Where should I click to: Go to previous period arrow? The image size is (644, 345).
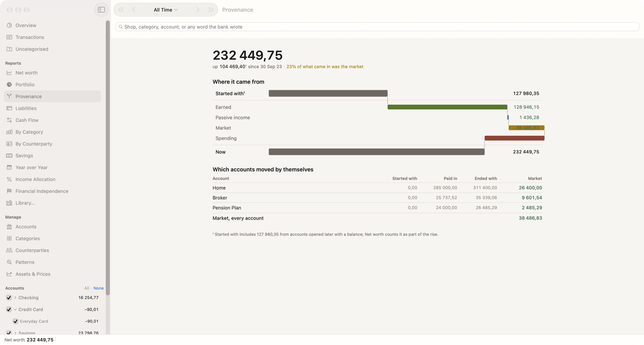tap(134, 10)
